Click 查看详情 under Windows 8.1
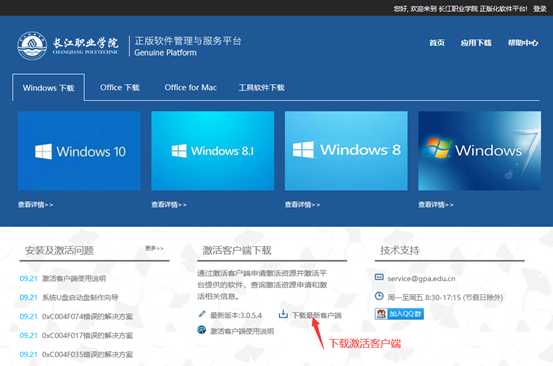 click(x=169, y=205)
